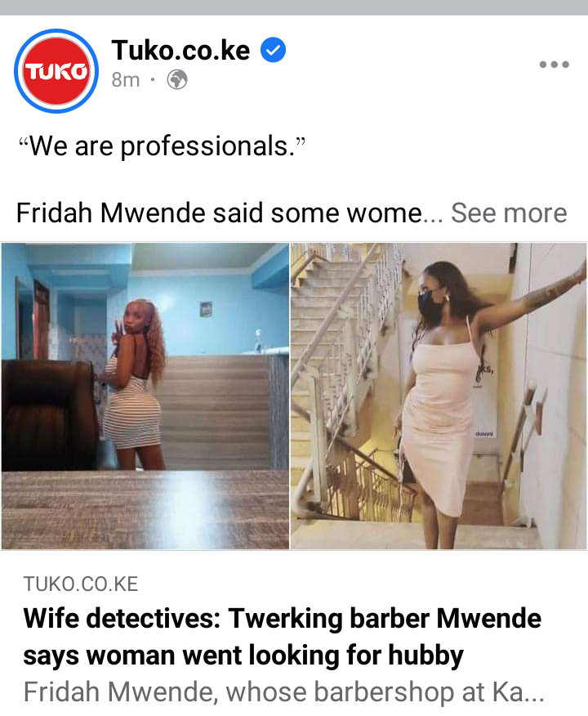Click the gray separator bar above the post

(294, 7)
